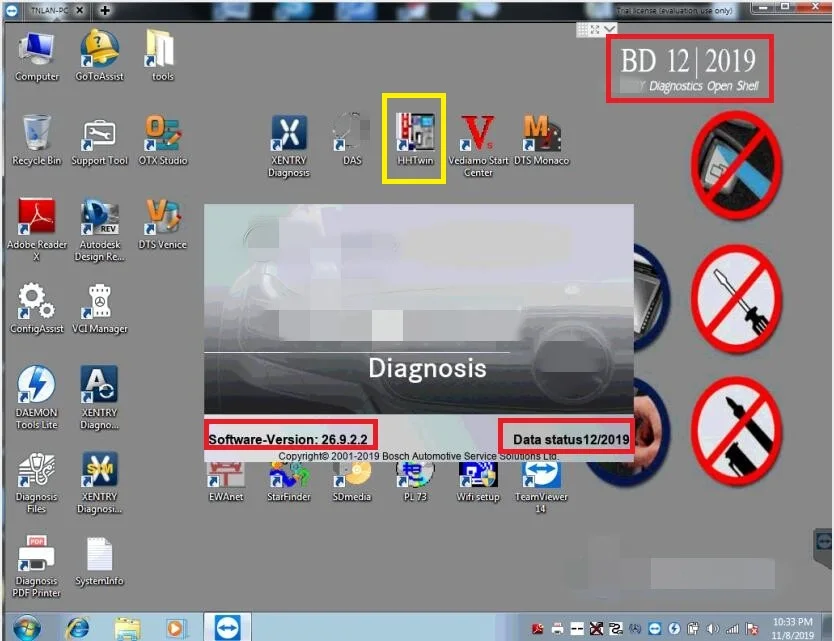Launch DAEMON Tools Lite
Viewport: 834px width, 641px height.
[36, 398]
